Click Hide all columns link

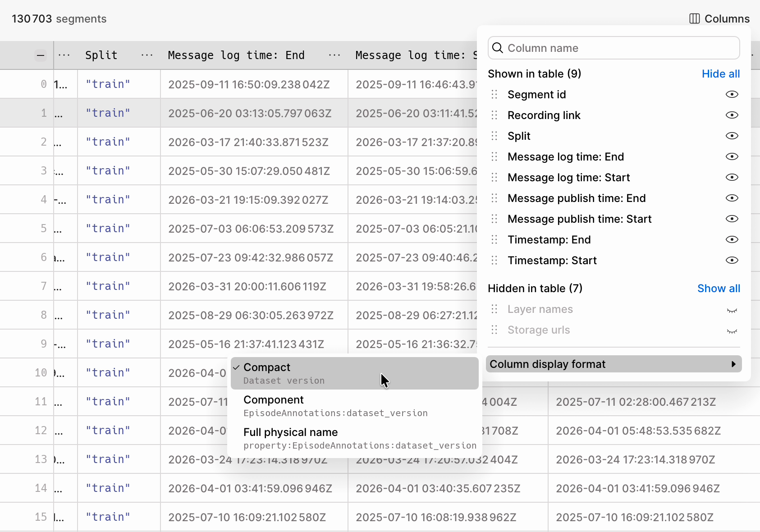tap(721, 73)
